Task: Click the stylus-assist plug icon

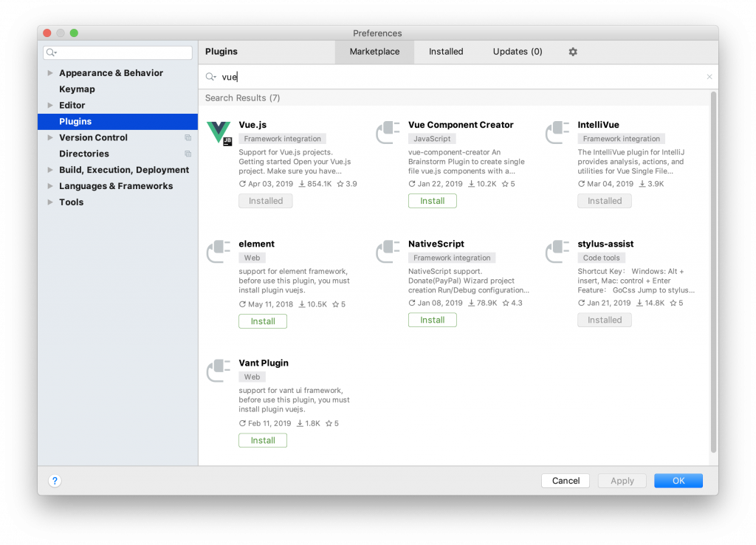Action: [x=558, y=252]
